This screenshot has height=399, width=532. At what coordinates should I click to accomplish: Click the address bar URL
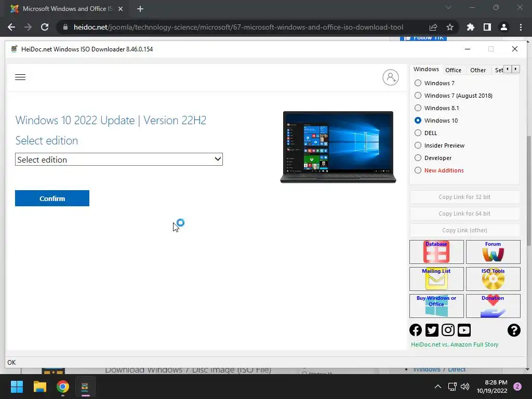pyautogui.click(x=238, y=27)
